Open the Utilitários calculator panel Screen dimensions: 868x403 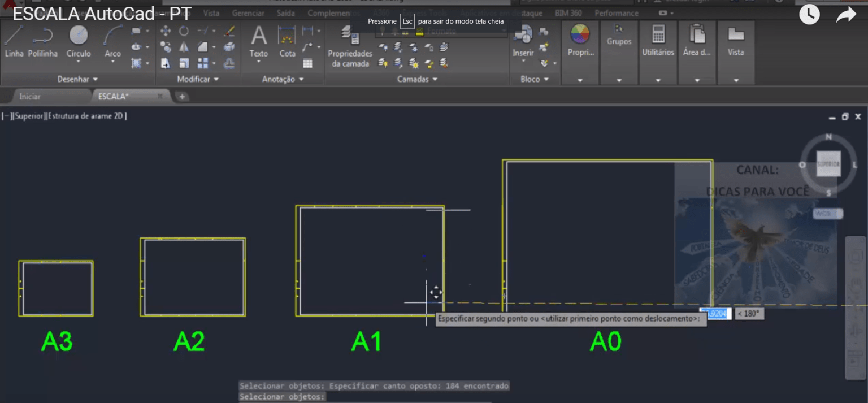point(658,41)
